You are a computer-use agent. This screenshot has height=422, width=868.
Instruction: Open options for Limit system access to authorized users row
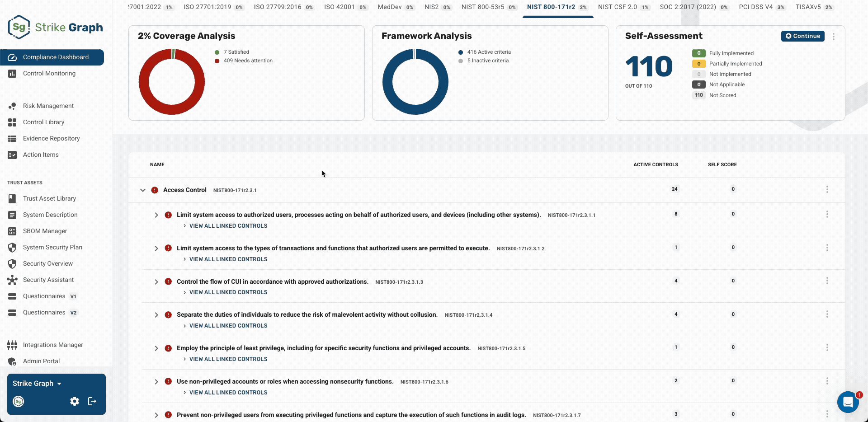coord(827,214)
